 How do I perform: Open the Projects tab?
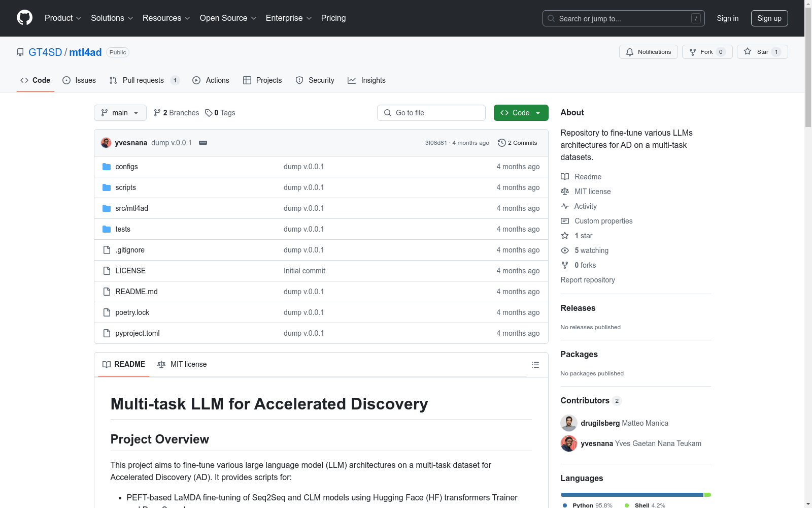click(x=262, y=80)
